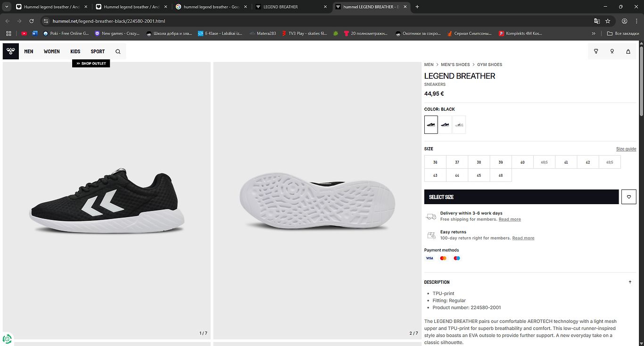Go back using the browser back arrow
This screenshot has height=346, width=644.
(x=8, y=21)
